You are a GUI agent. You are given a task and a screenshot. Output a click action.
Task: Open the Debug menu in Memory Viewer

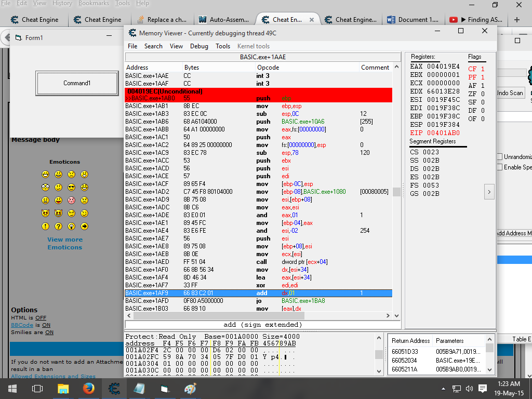[x=199, y=46]
